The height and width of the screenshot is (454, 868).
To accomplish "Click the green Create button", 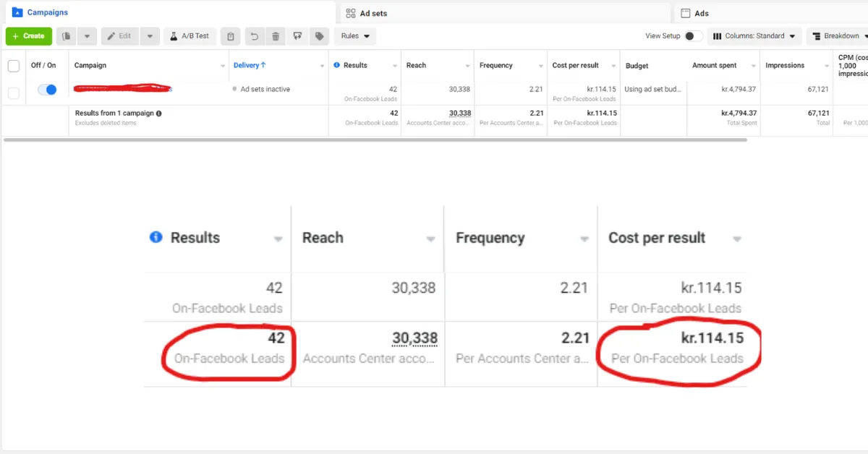I will click(29, 36).
